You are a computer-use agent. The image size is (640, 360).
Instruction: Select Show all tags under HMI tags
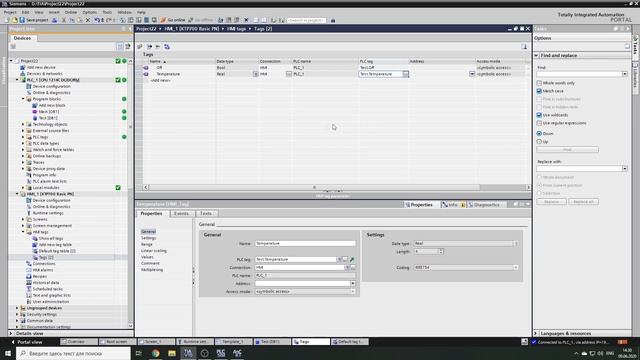(51, 238)
